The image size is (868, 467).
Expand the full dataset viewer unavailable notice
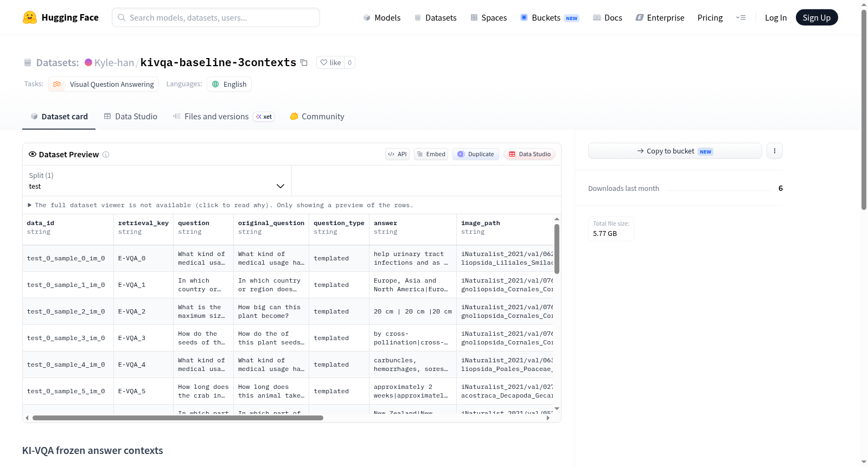tap(220, 206)
